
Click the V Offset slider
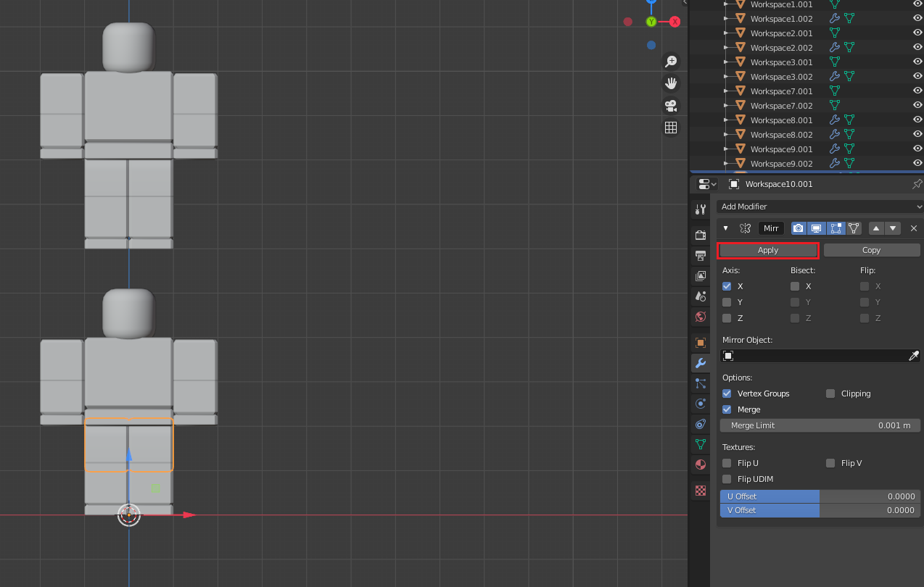click(820, 510)
